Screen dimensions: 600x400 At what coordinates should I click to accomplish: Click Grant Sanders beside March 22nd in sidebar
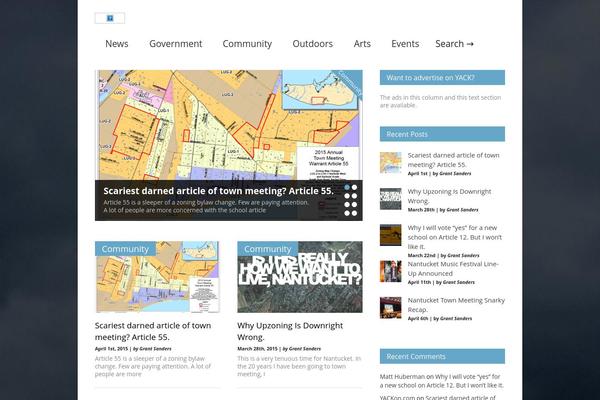[x=463, y=255]
